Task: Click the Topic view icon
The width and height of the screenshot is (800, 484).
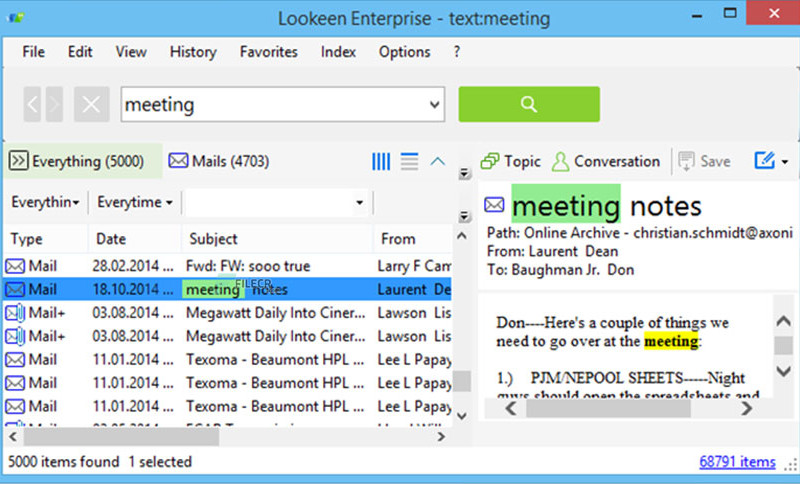Action: tap(490, 162)
